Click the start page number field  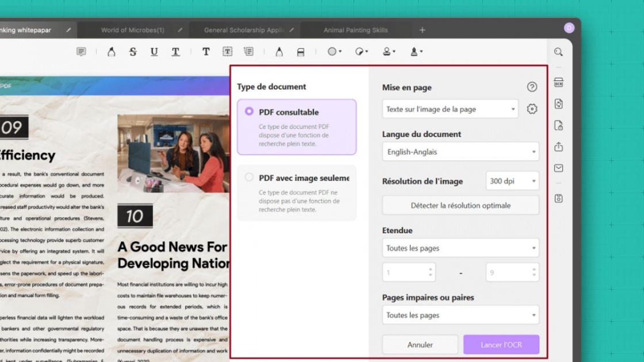[405, 272]
